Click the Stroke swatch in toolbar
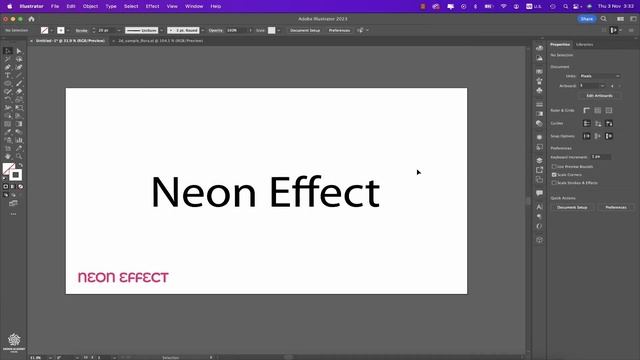640x360 pixels. tap(16, 175)
